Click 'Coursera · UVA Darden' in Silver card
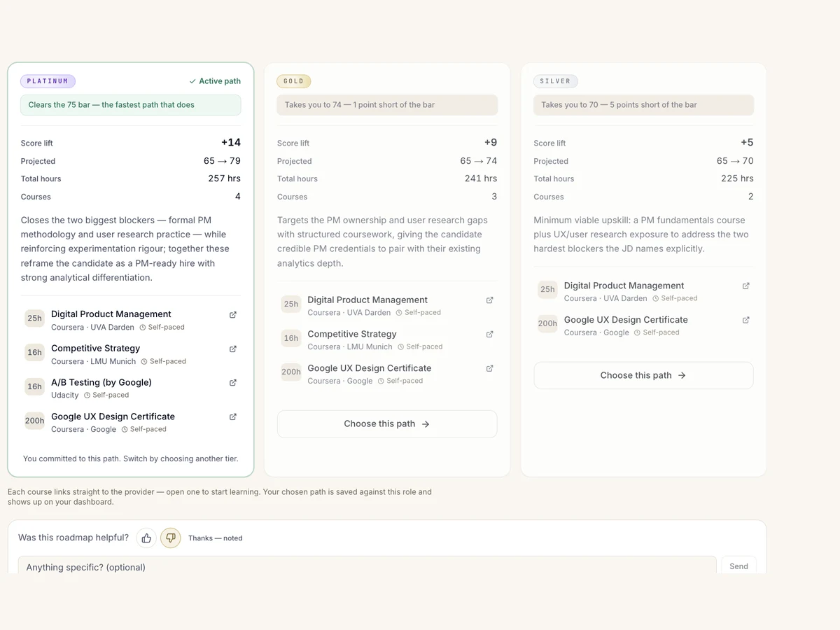 tap(605, 298)
